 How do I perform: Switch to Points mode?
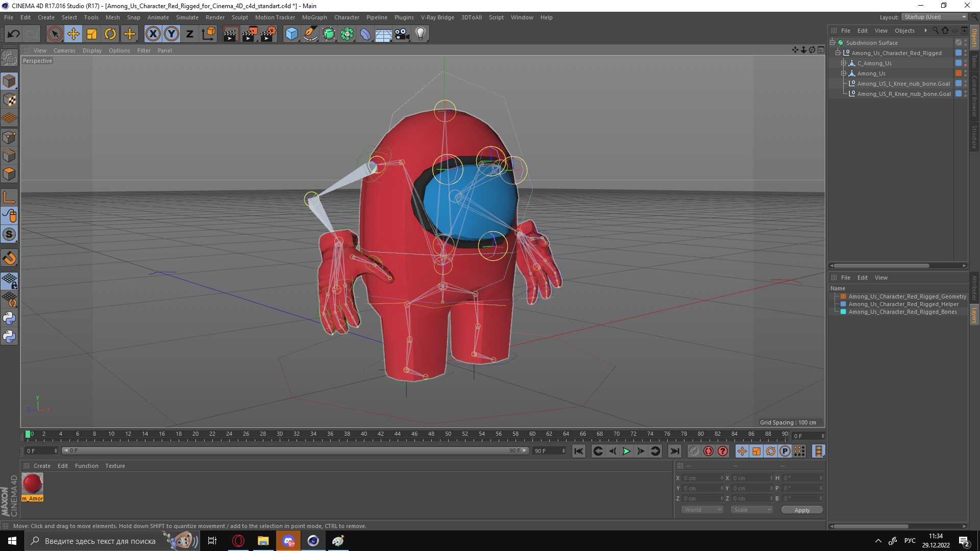pyautogui.click(x=9, y=137)
